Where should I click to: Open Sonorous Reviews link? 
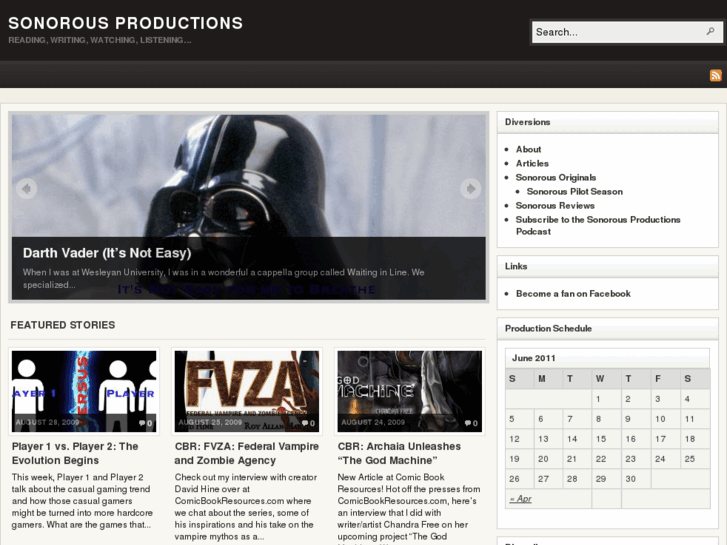click(x=555, y=205)
